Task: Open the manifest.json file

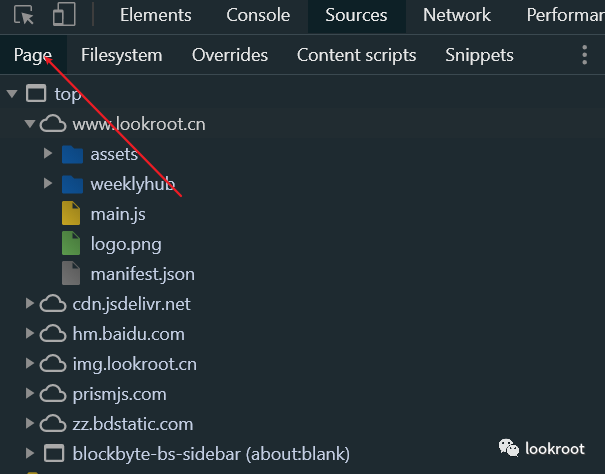Action: [143, 275]
